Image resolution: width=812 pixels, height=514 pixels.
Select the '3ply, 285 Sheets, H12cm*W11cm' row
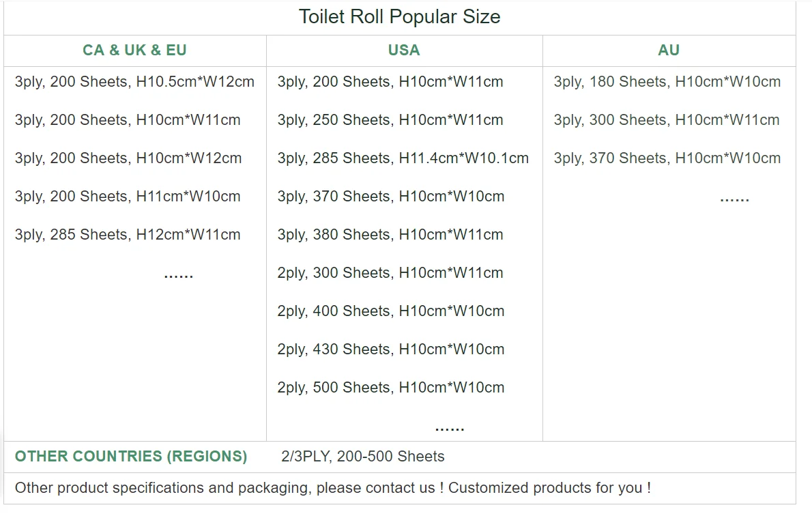(x=128, y=235)
